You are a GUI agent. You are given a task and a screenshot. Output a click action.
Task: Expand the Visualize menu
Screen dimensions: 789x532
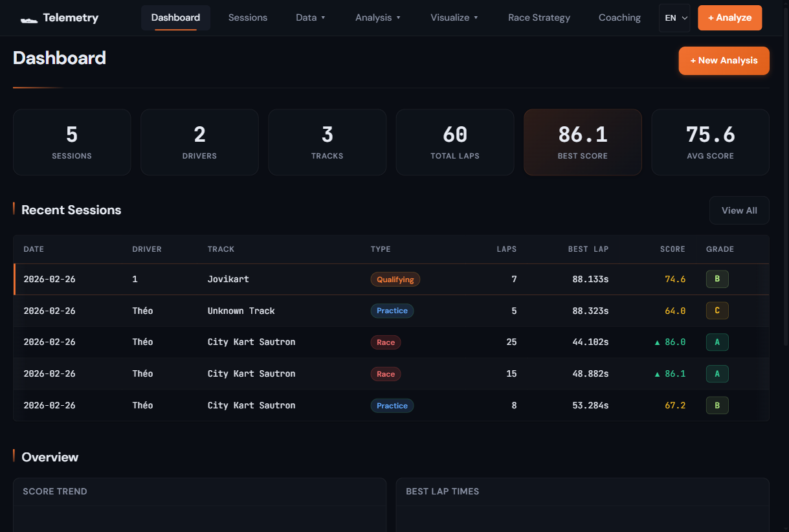click(454, 17)
